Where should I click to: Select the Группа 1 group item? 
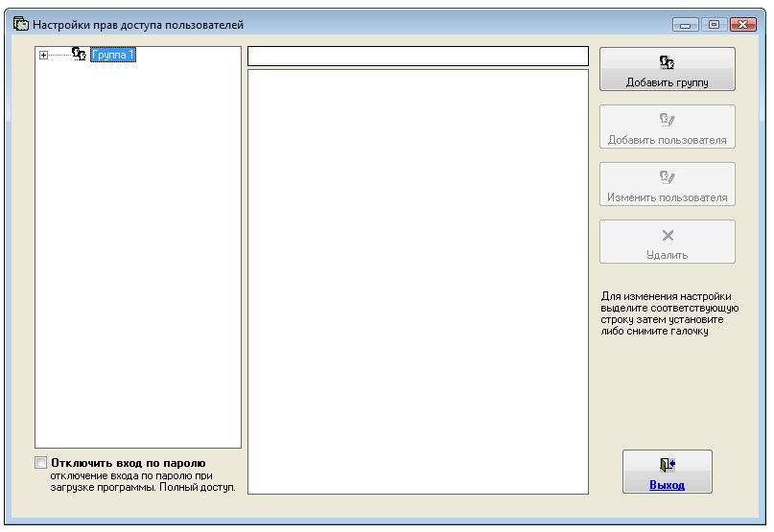(x=112, y=55)
